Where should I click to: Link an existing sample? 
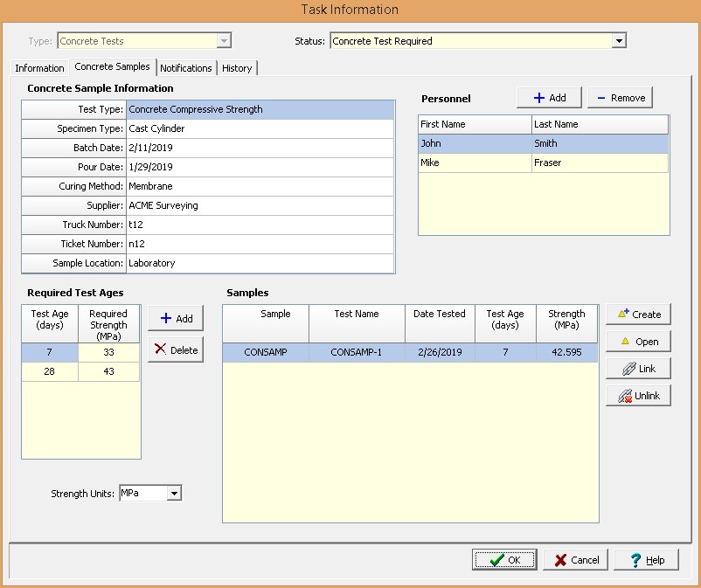(638, 369)
